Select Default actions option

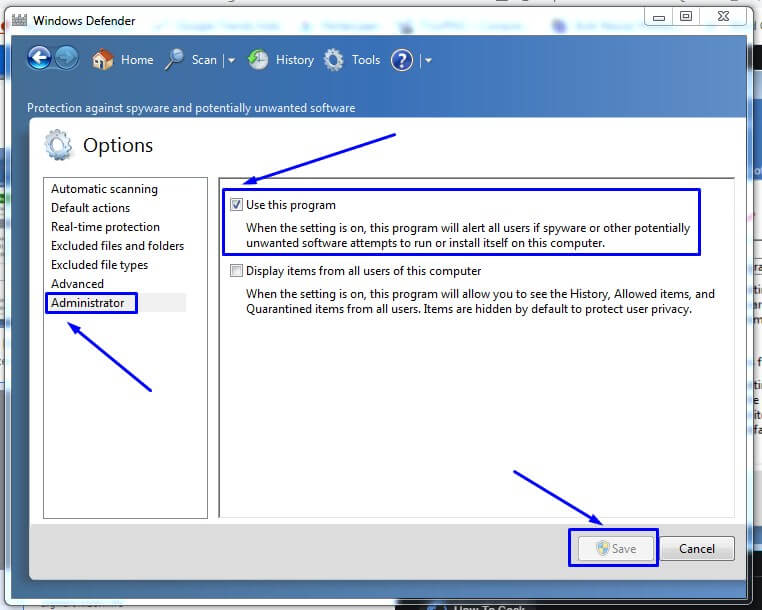tap(90, 208)
